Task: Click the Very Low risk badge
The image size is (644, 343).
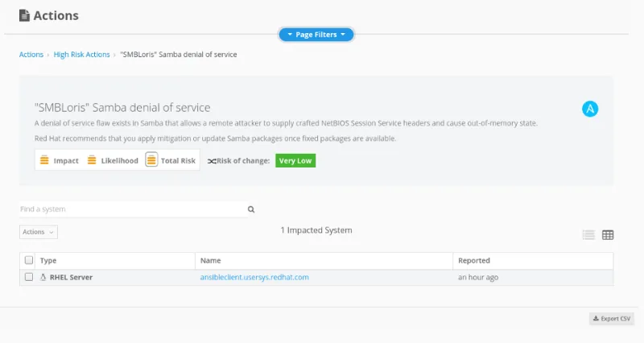Action: pos(295,160)
